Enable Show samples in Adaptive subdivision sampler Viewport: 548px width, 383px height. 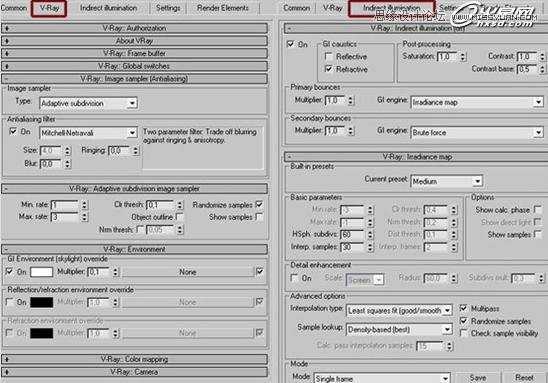(x=259, y=217)
